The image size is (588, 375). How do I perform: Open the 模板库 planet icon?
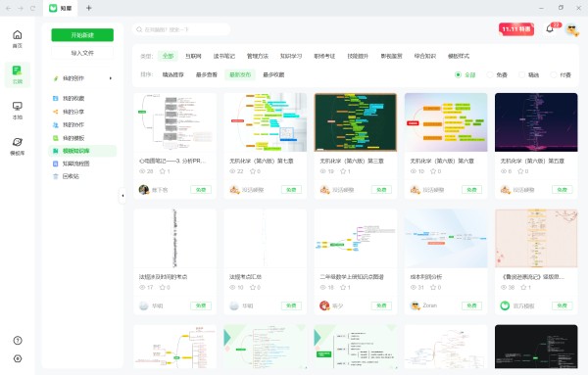tap(18, 146)
